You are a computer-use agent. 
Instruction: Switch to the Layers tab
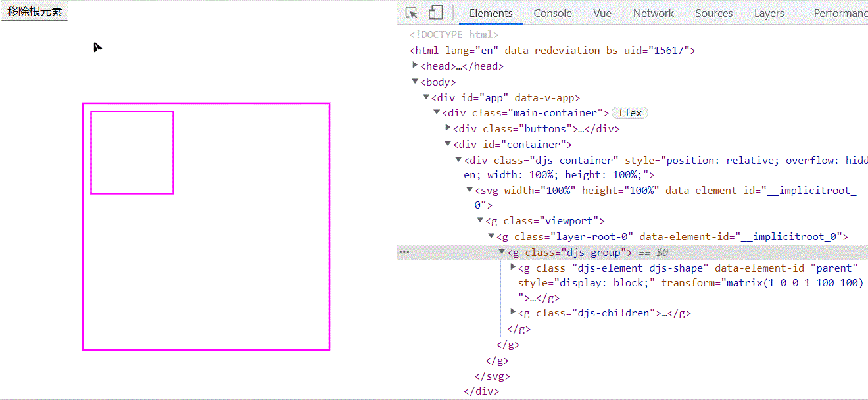point(769,12)
